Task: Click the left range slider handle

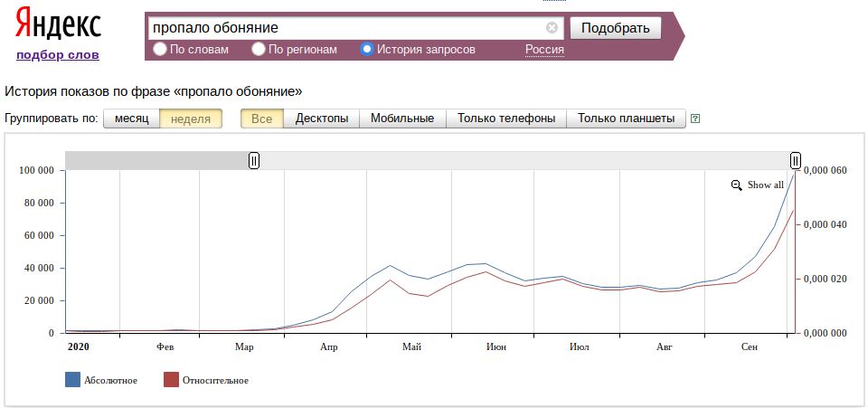Action: [x=253, y=160]
